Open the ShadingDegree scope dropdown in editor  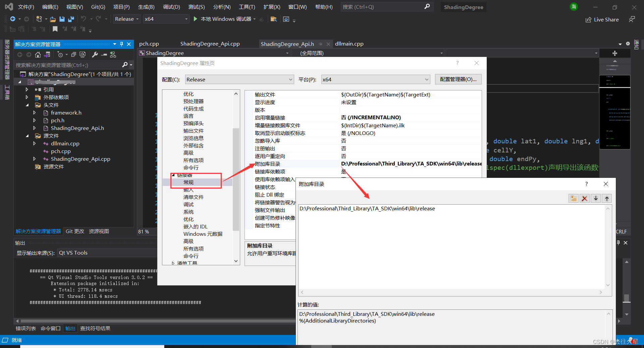click(214, 53)
